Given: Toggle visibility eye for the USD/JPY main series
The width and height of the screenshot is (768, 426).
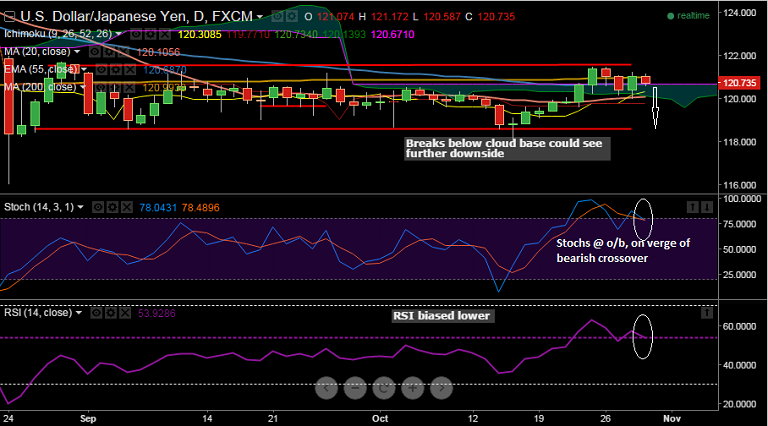Looking at the screenshot, I should click(x=277, y=17).
